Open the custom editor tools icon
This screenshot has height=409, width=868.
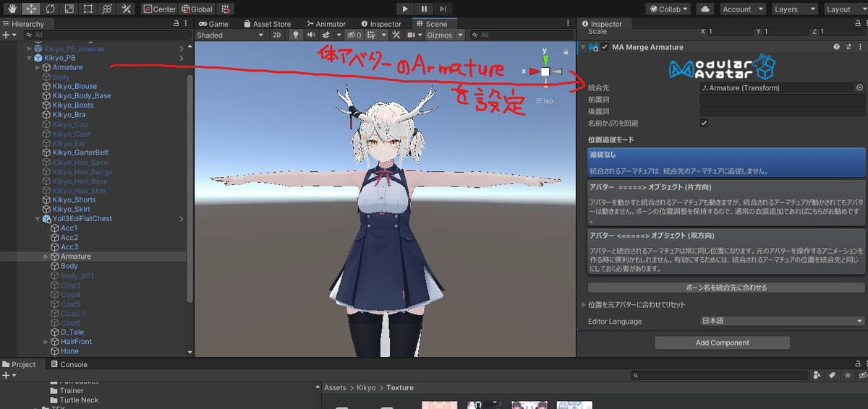[x=126, y=9]
